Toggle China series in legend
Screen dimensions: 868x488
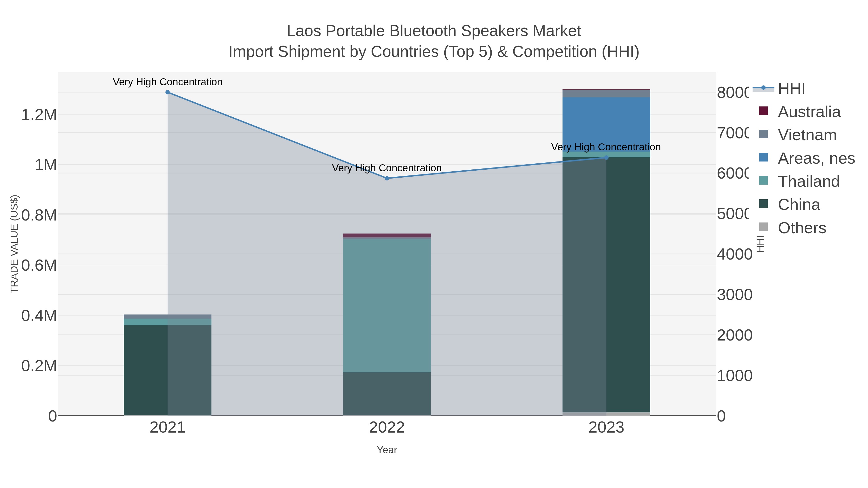[789, 204]
